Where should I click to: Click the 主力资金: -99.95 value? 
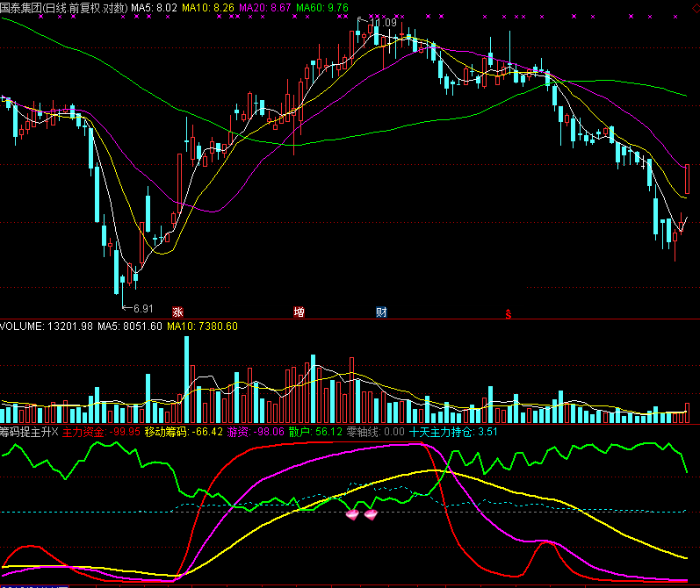[x=101, y=432]
